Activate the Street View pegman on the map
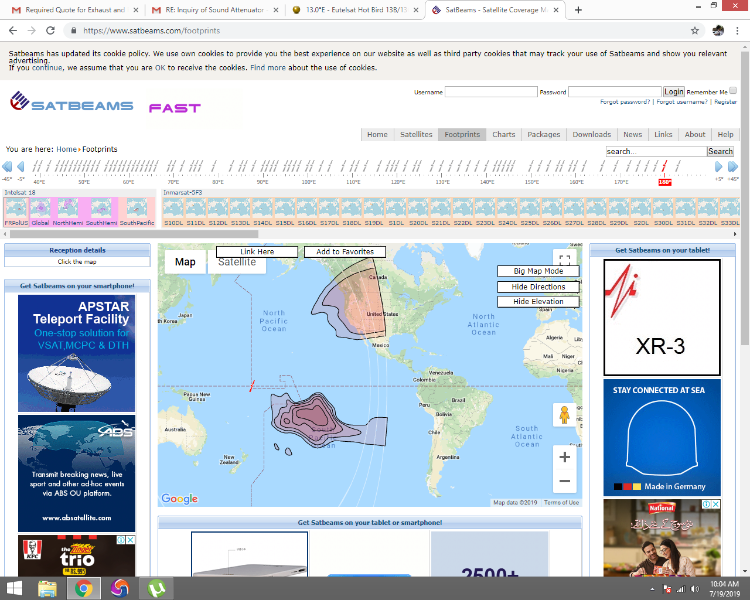The image size is (750, 600). tap(564, 414)
